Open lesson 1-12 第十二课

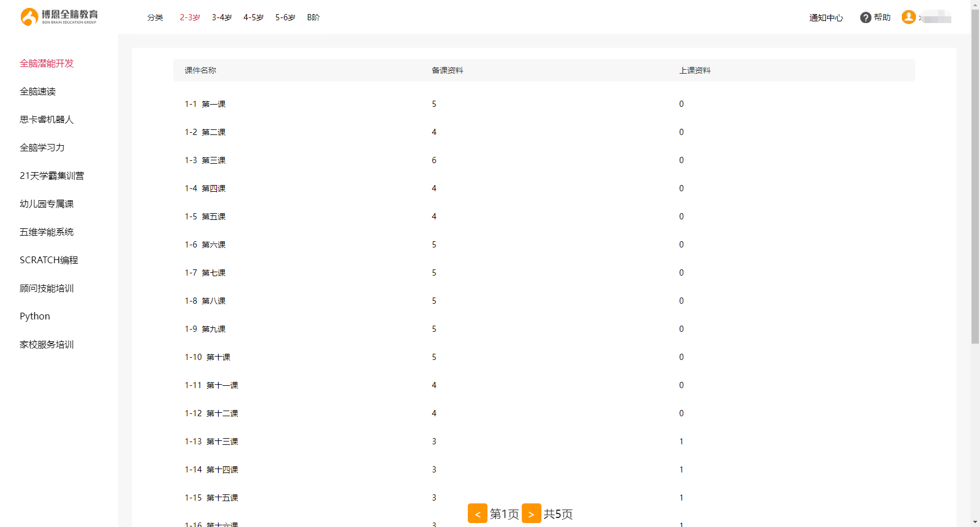[211, 413]
